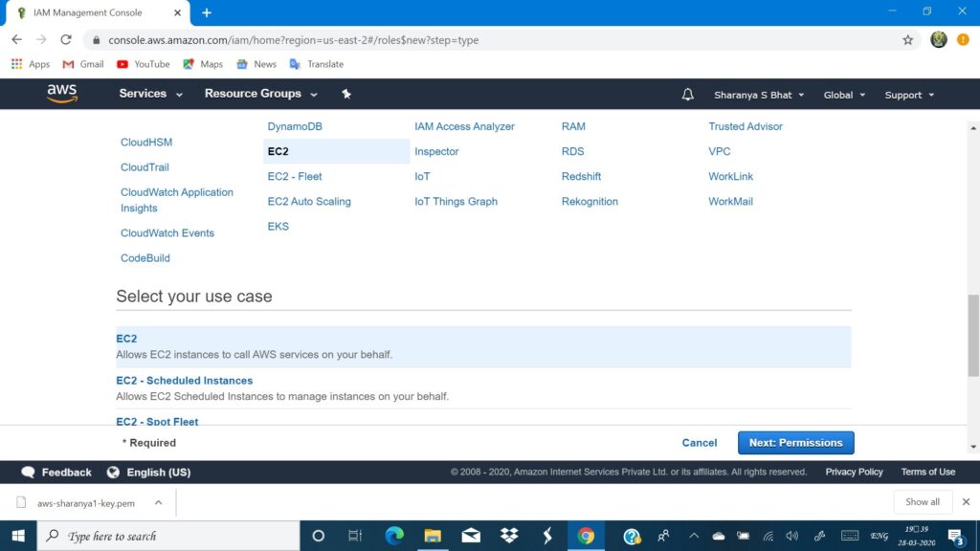980x551 pixels.
Task: Click the pin shortcut icon beside Resource Groups
Action: (x=346, y=94)
